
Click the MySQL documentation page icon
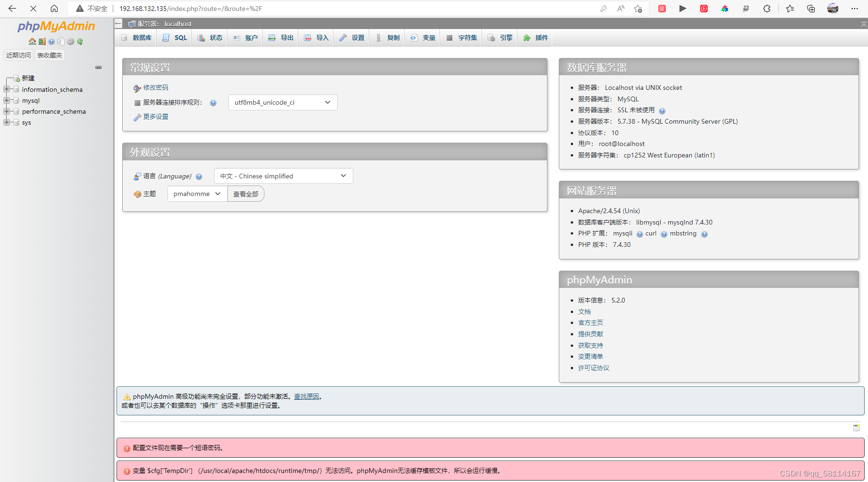click(x=61, y=41)
